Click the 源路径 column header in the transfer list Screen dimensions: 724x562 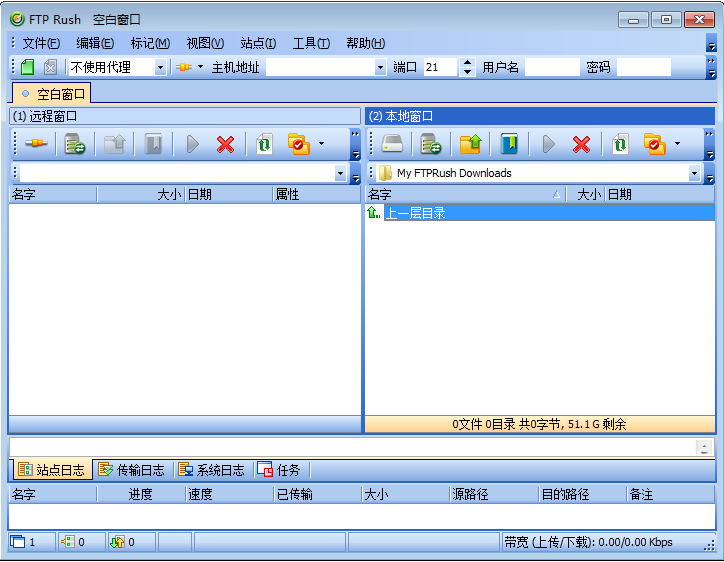[x=495, y=495]
